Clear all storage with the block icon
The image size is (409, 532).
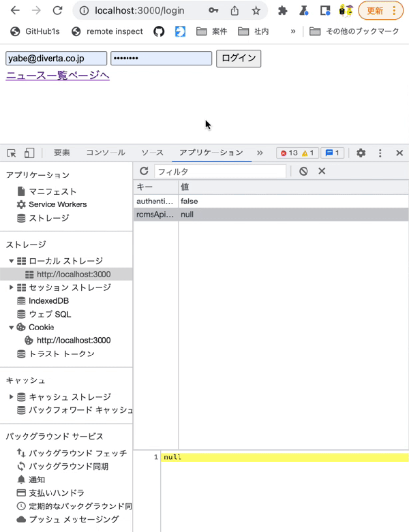(x=303, y=172)
